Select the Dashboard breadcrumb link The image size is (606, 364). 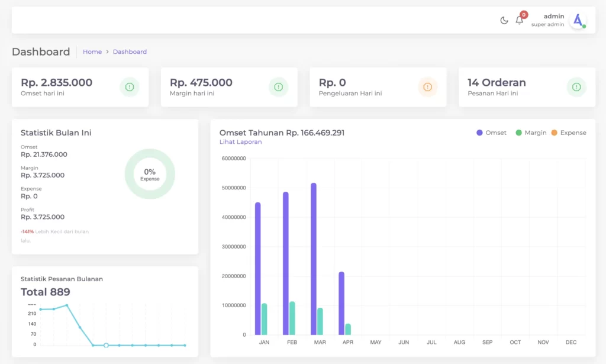click(130, 52)
